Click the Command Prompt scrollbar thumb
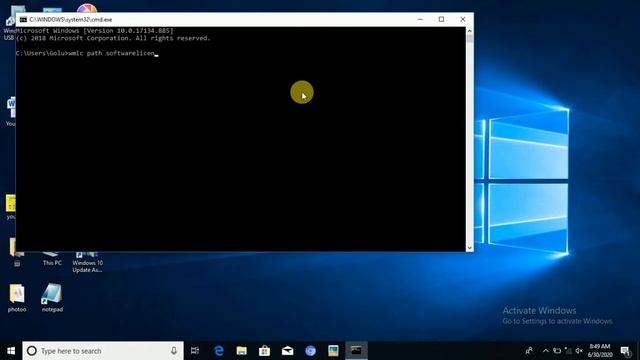This screenshot has height=360, width=640. 469,39
